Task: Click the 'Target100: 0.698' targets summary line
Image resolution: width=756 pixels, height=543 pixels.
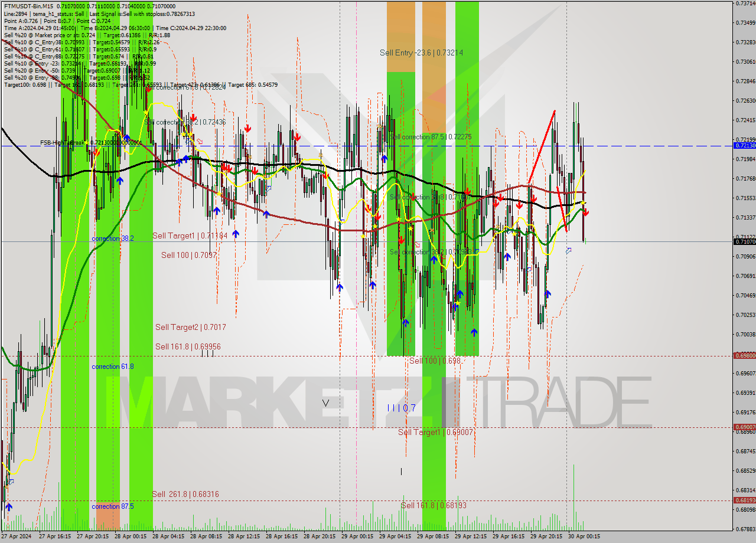Action: (x=141, y=84)
